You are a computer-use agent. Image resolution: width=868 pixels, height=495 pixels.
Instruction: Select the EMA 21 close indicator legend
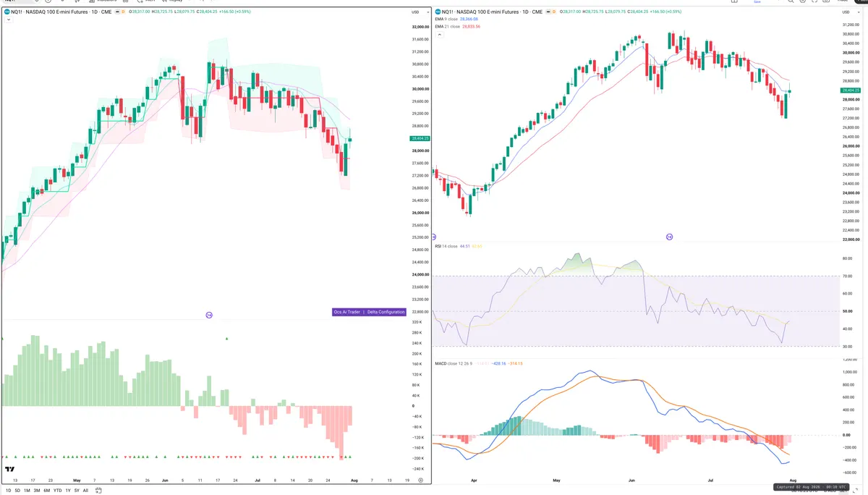(447, 26)
